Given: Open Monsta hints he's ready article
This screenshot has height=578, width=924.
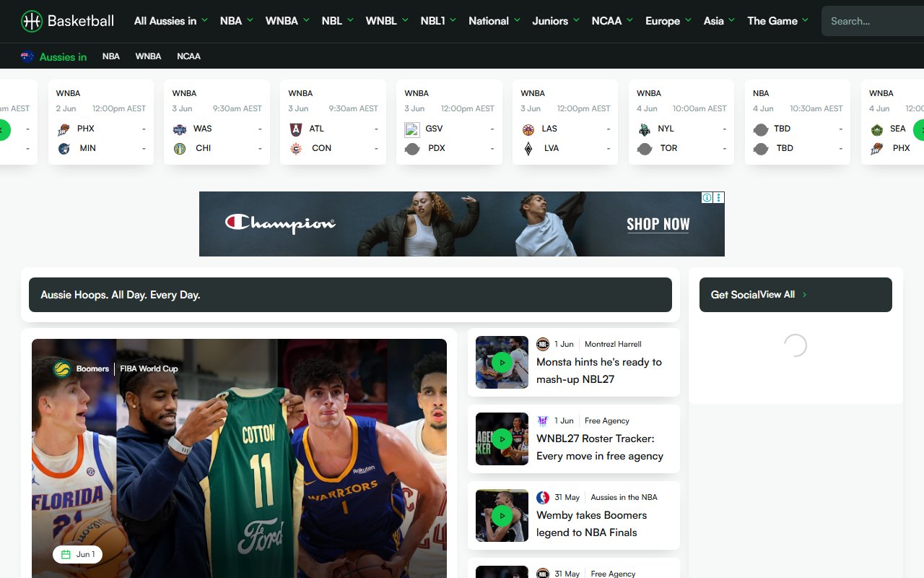Looking at the screenshot, I should click(599, 371).
